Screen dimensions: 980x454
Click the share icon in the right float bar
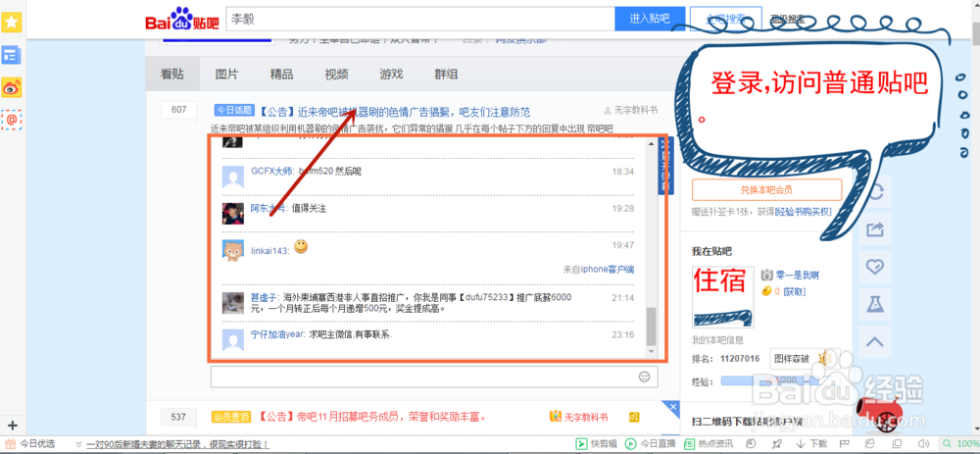(875, 229)
